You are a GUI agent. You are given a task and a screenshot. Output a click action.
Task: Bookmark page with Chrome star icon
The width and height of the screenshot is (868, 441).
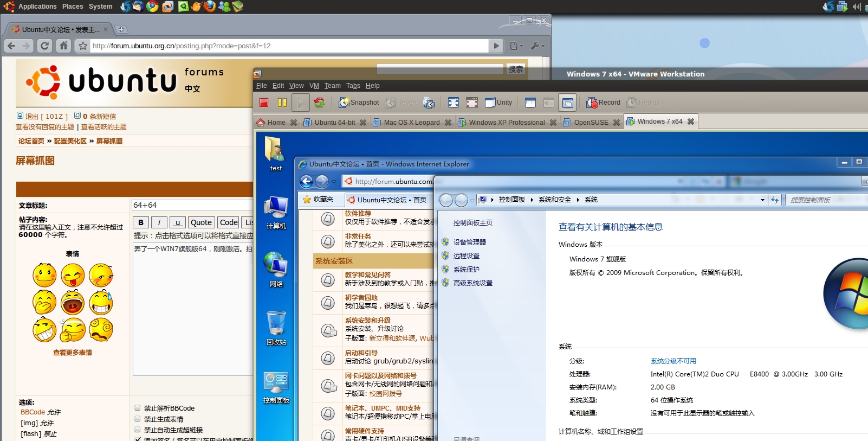click(83, 46)
